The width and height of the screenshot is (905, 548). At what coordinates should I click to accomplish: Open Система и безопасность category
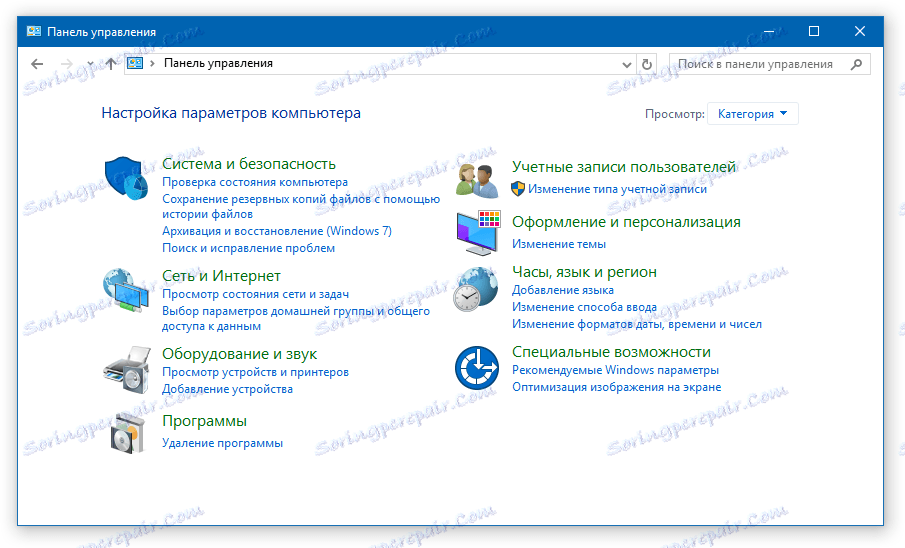(x=249, y=164)
